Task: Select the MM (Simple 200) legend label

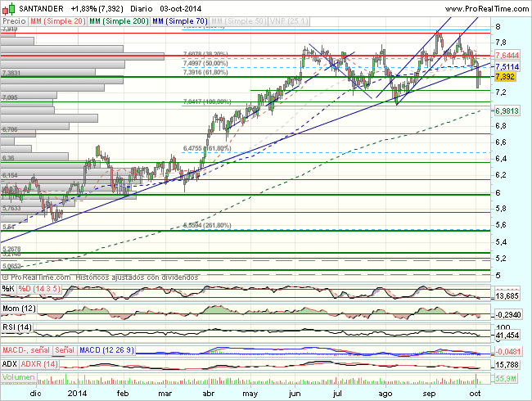Action: (119, 21)
